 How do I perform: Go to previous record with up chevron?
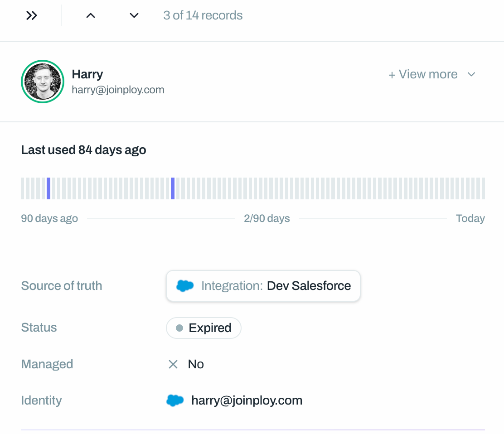point(91,16)
